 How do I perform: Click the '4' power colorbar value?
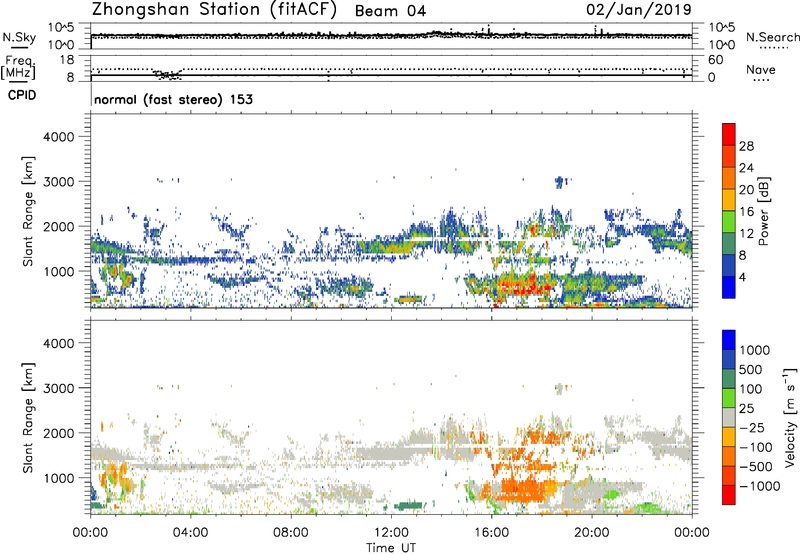742,277
